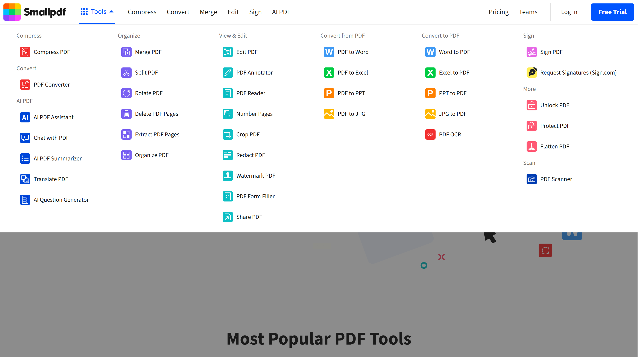Open the PDF OCR red icon
The width and height of the screenshot is (644, 357).
pos(430,135)
